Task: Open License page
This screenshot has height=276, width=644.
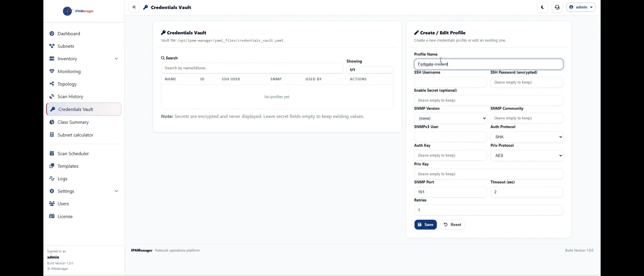Action: [x=84, y=216]
